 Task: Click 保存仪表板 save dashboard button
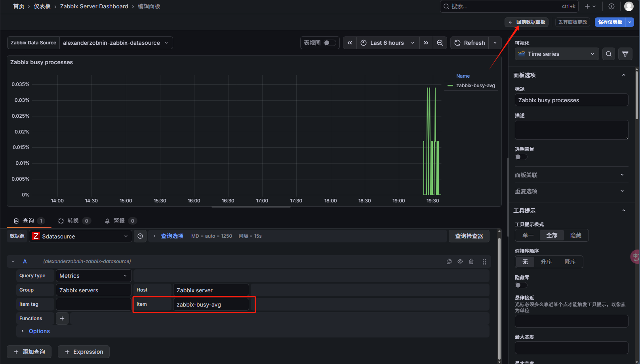pos(610,22)
